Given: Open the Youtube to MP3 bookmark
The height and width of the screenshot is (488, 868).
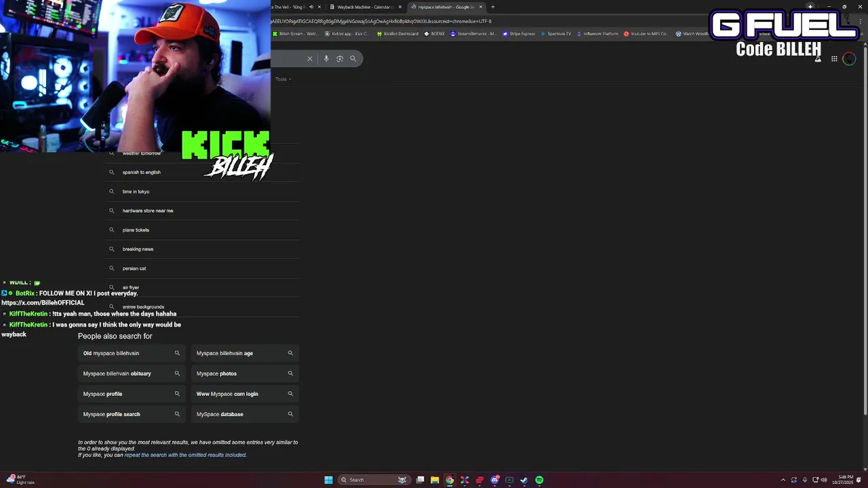Looking at the screenshot, I should [x=646, y=33].
